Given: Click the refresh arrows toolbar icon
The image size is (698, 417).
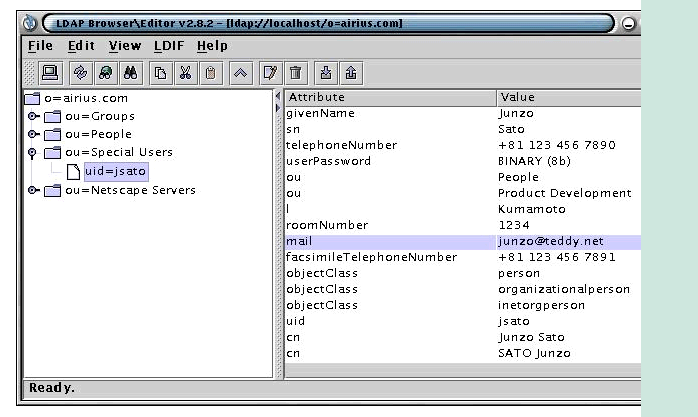Looking at the screenshot, I should tap(81, 73).
